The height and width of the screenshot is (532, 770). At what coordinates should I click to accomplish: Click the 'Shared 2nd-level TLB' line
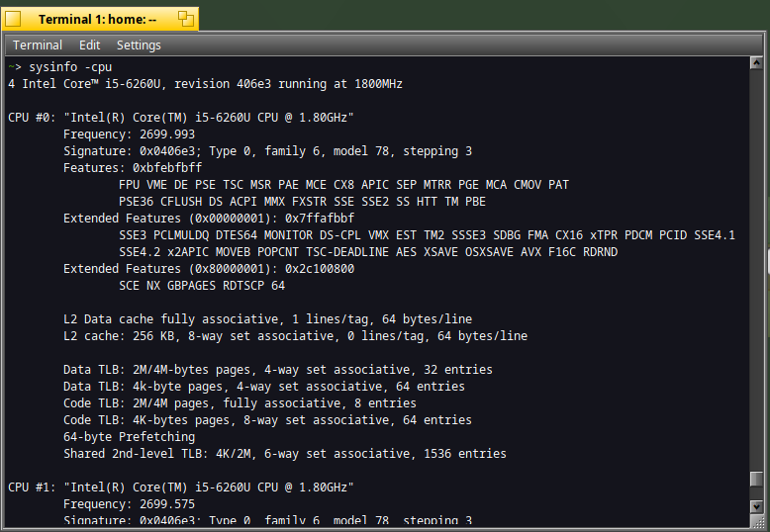pos(285,454)
